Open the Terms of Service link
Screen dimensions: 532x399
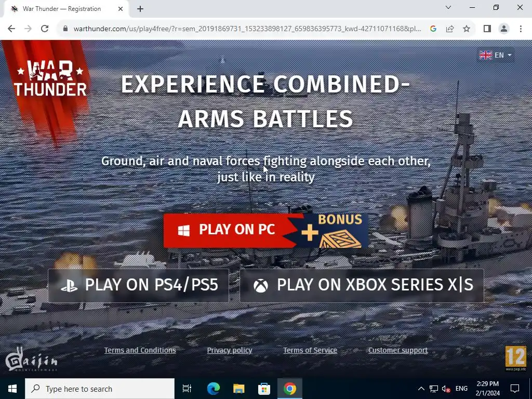pos(310,350)
